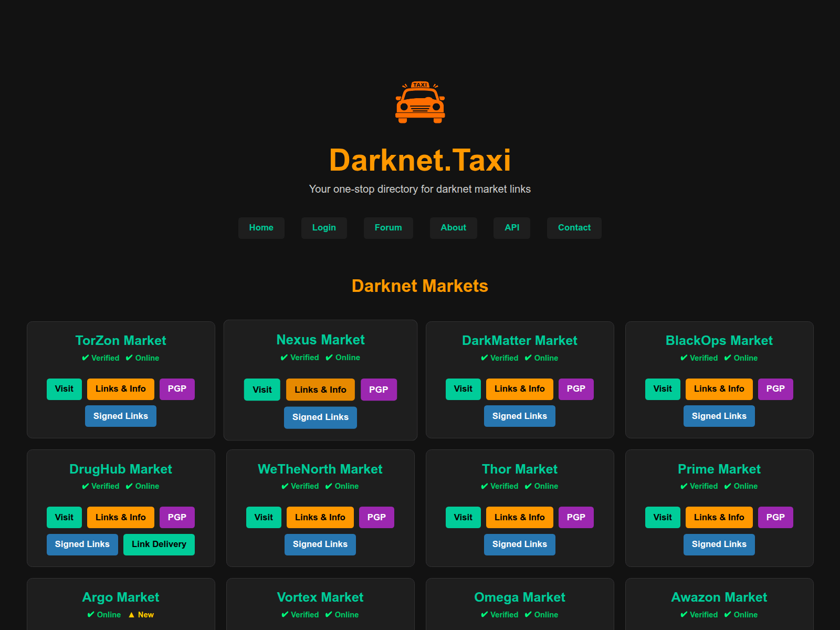Screen dimensions: 840x630
Task: Click Visit button under TorZon Market
Action: tap(64, 389)
